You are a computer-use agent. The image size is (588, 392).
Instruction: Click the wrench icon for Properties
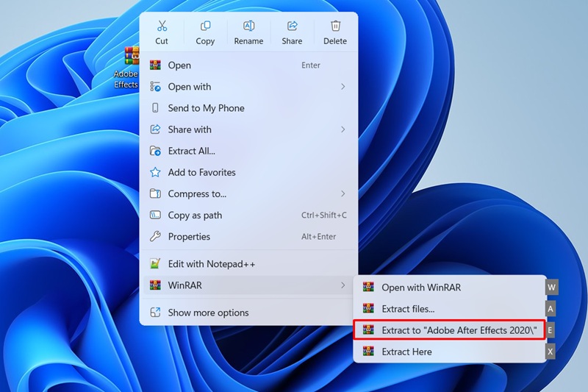(155, 236)
